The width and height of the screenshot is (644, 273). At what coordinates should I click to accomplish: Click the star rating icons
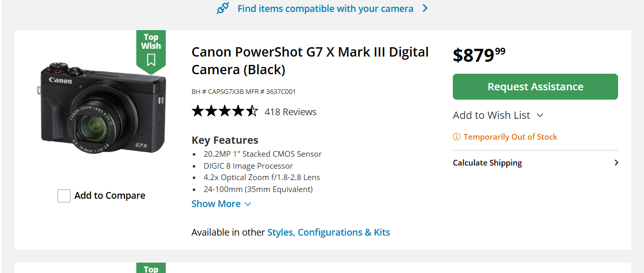(225, 112)
